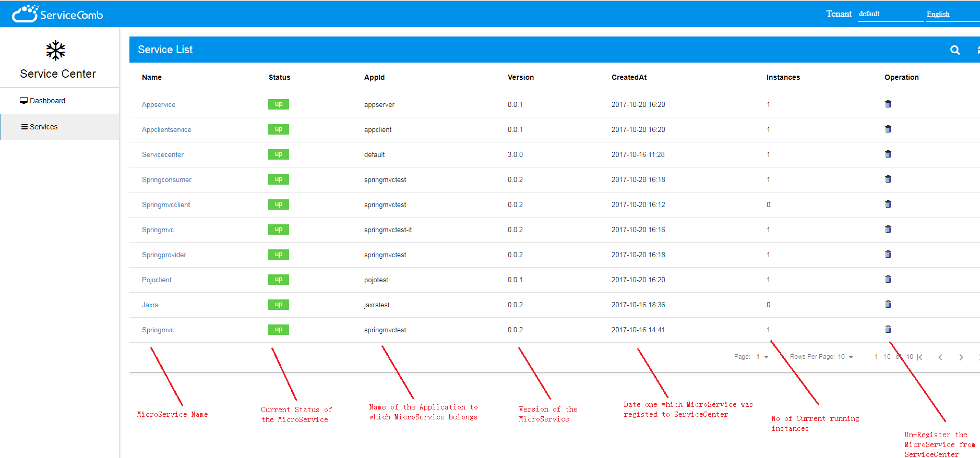Click the search icon in Service List header
The height and width of the screenshot is (458, 980).
(x=954, y=50)
